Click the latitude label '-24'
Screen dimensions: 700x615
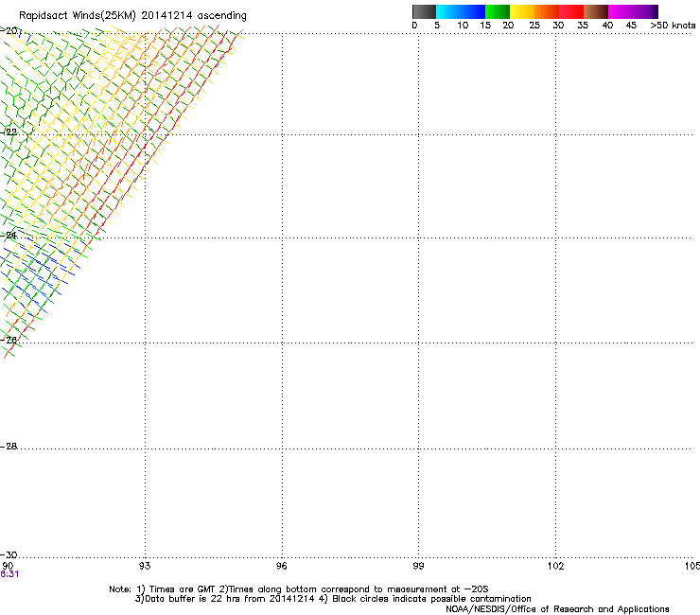tap(9, 236)
